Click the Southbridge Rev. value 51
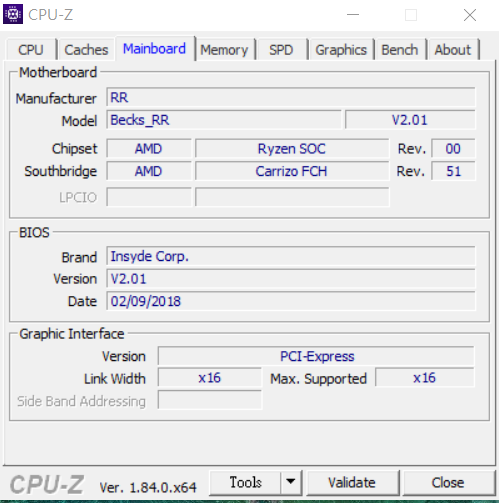Screen dimensions: 499x503 [x=453, y=171]
